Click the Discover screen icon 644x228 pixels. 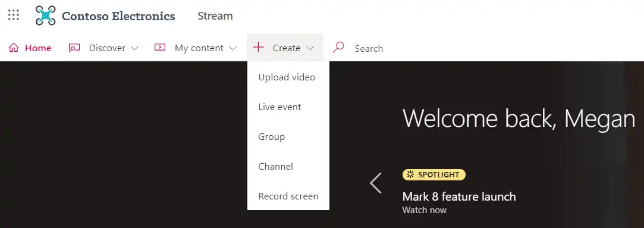pos(74,48)
